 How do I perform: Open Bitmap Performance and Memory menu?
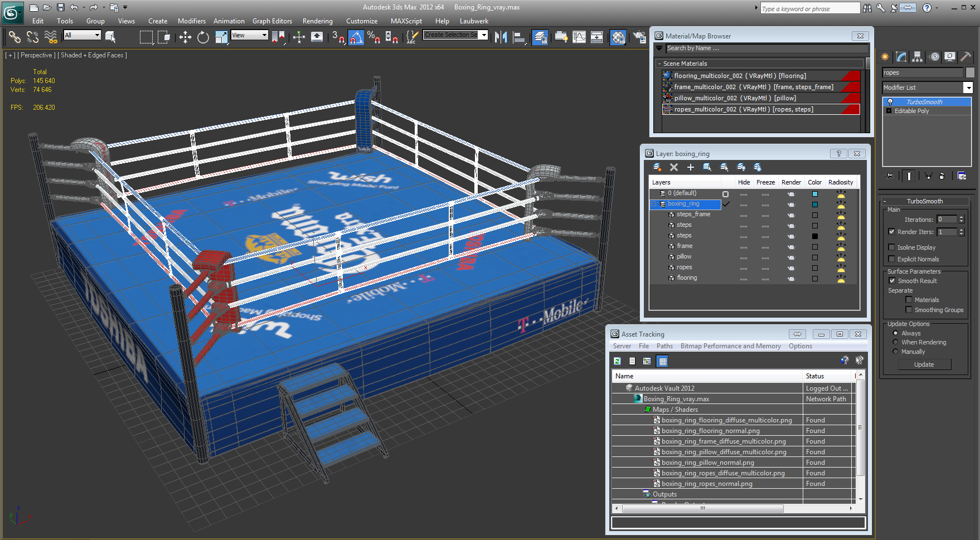(x=731, y=346)
